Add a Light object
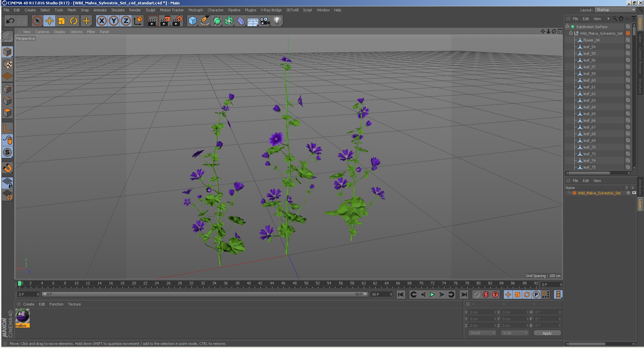 (277, 21)
